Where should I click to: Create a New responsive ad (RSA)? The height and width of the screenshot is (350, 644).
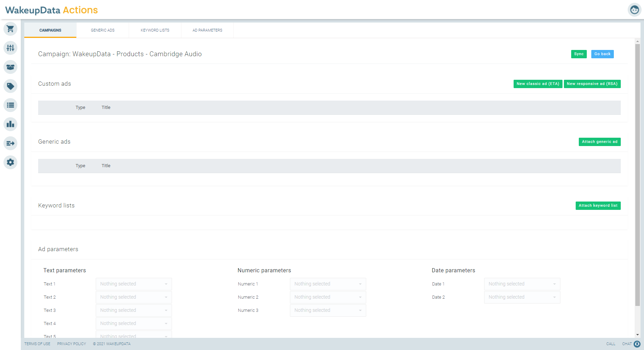pos(592,84)
